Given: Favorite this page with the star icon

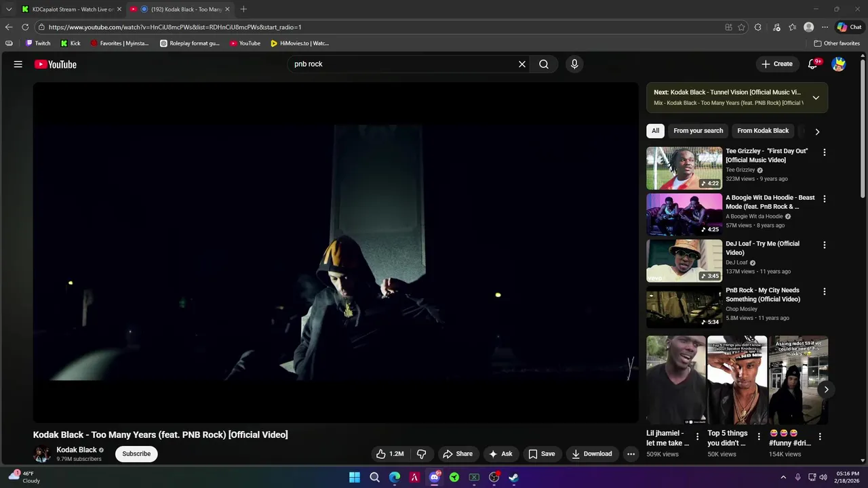Looking at the screenshot, I should 741,27.
